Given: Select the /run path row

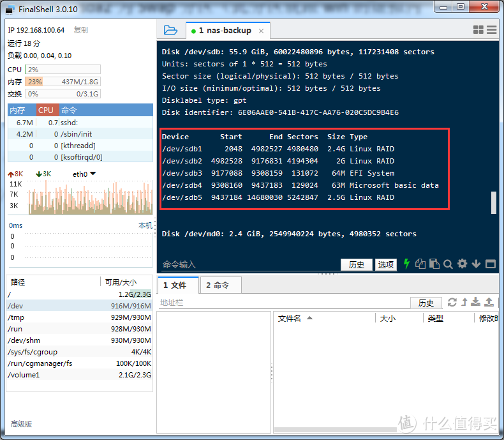Looking at the screenshot, I should tap(79, 329).
